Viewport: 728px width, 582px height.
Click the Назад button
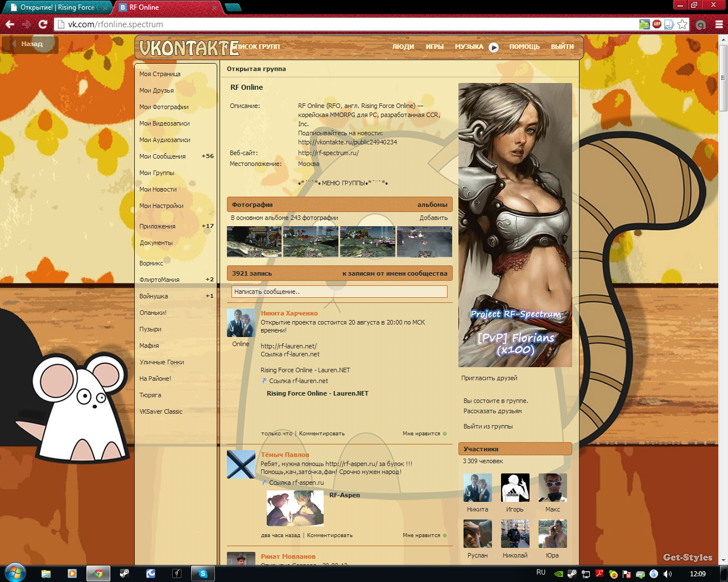click(x=30, y=44)
